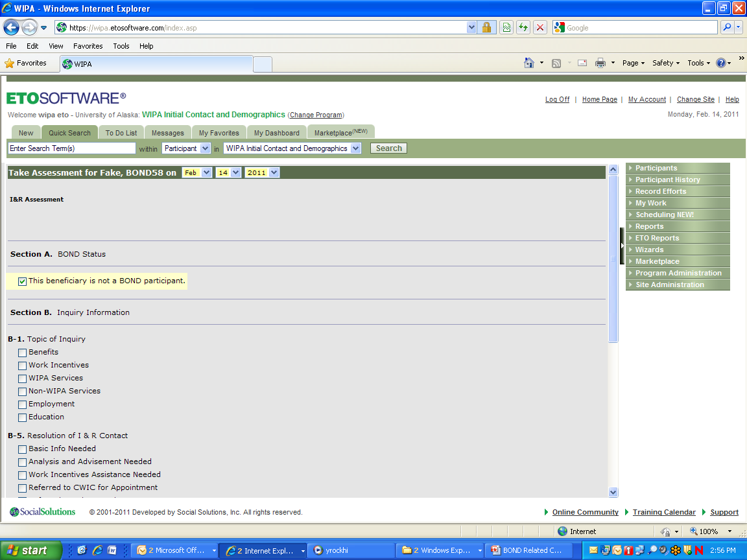This screenshot has width=747, height=560.
Task: Click the Internet Explorer quick launch icon
Action: click(x=97, y=550)
